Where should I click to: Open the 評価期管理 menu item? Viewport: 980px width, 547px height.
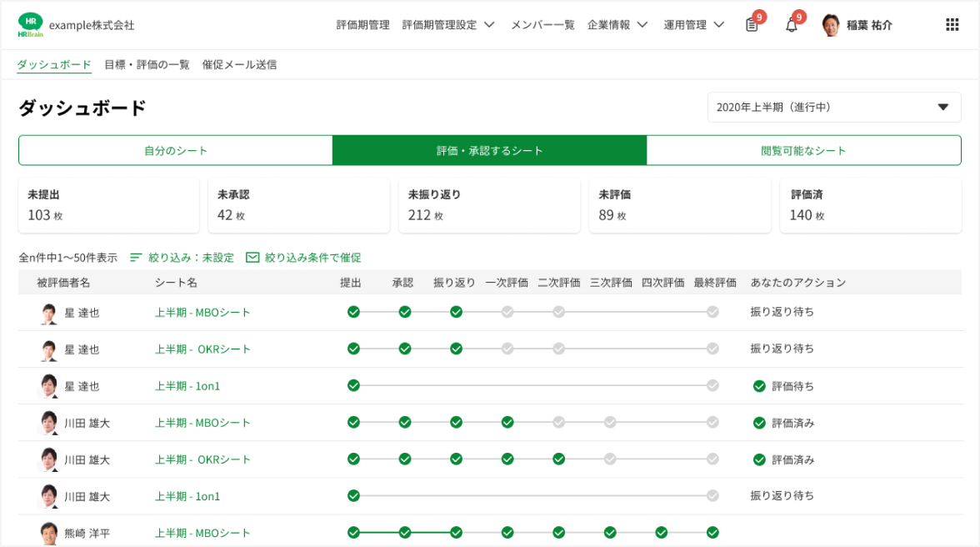(362, 25)
